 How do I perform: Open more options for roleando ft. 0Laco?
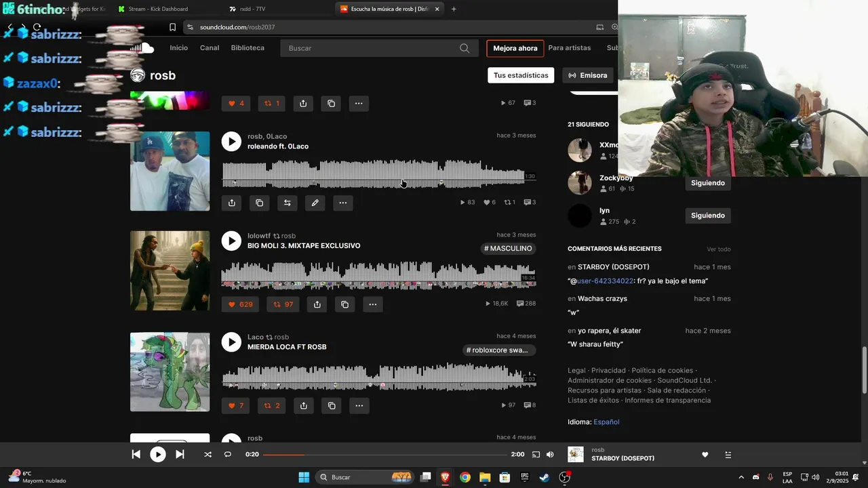click(x=343, y=203)
